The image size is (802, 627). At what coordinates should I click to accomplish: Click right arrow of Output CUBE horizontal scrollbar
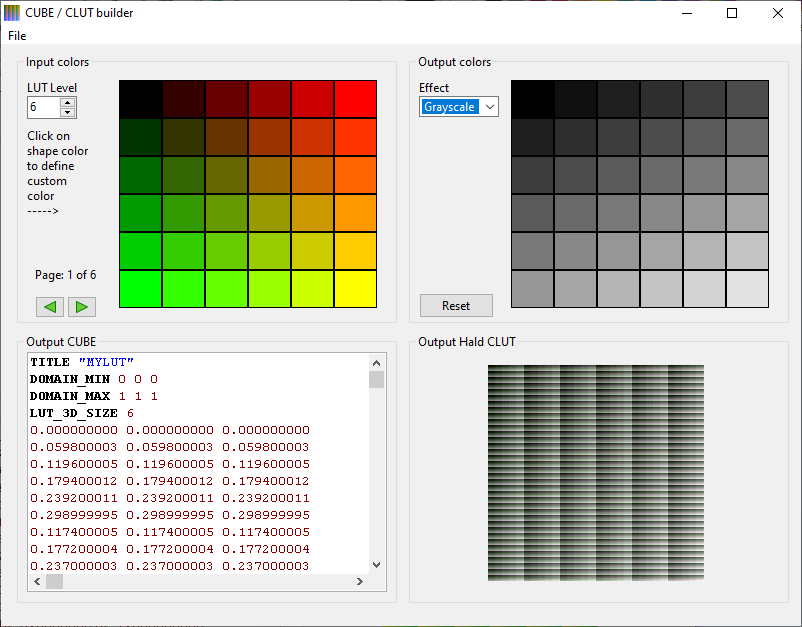(x=360, y=581)
